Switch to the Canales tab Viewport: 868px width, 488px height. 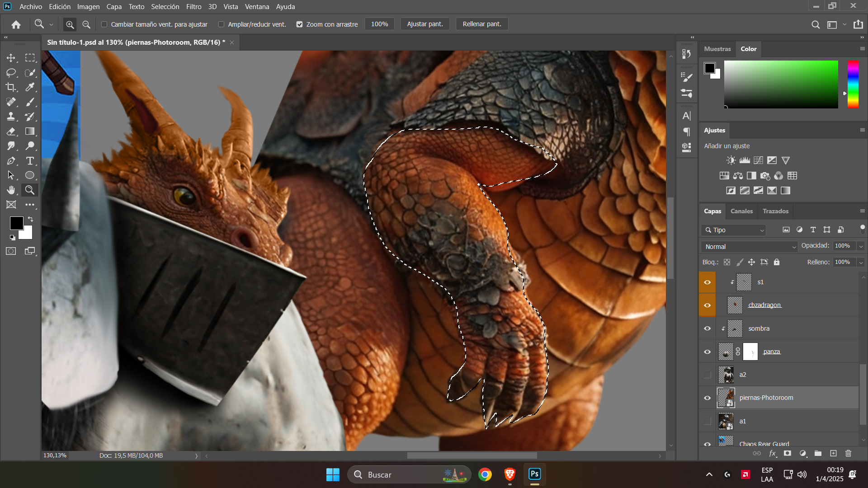pyautogui.click(x=741, y=211)
